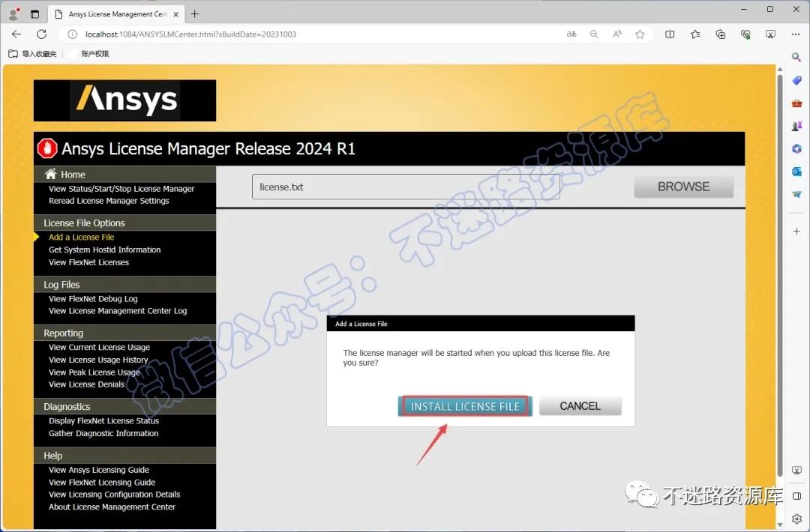
Task: Click the Home icon in Ansys menu
Action: pyautogui.click(x=50, y=174)
